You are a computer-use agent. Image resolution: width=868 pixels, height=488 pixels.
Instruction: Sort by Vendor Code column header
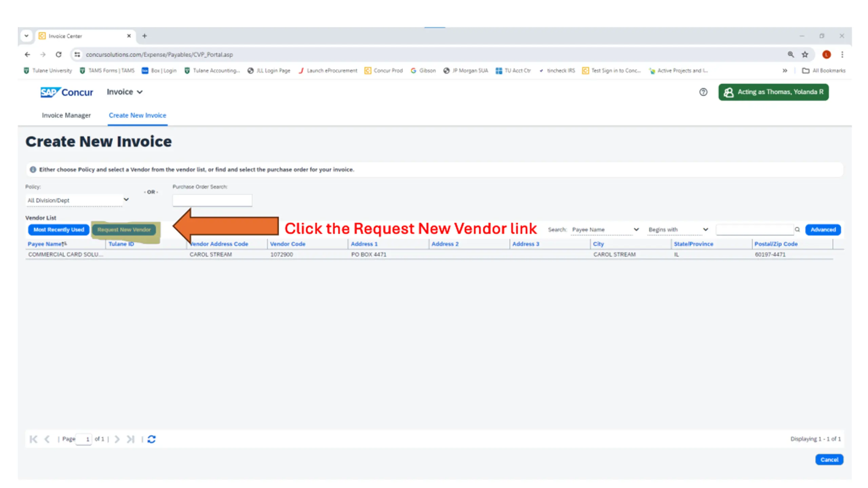(288, 244)
